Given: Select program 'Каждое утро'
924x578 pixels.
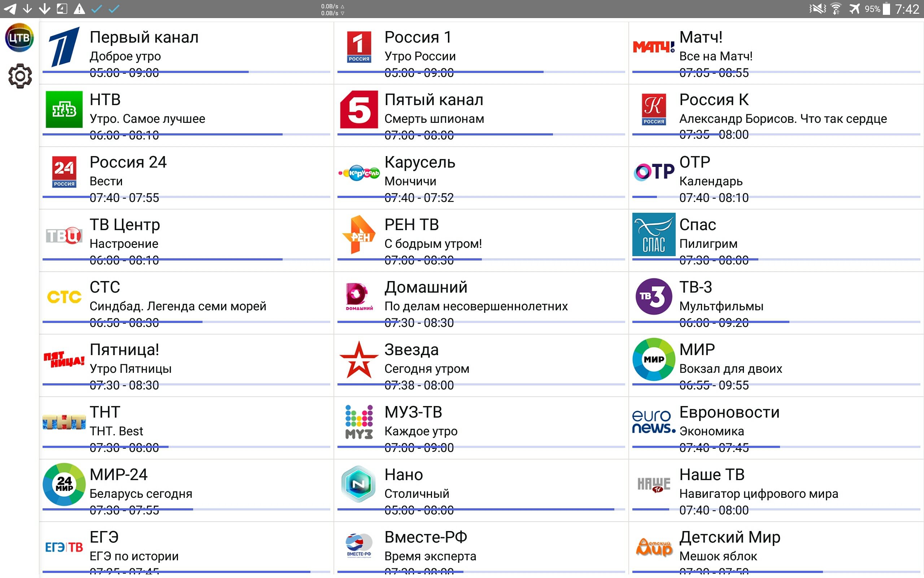Looking at the screenshot, I should tap(421, 431).
